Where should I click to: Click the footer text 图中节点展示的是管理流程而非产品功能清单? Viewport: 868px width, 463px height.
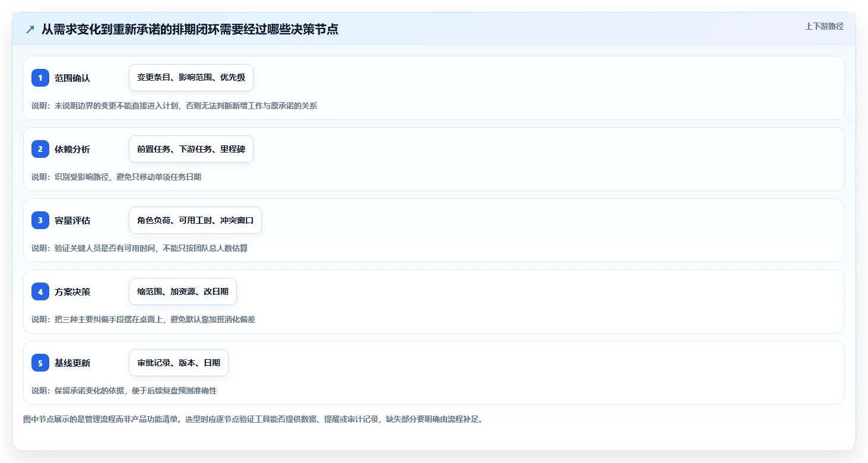tap(102, 419)
